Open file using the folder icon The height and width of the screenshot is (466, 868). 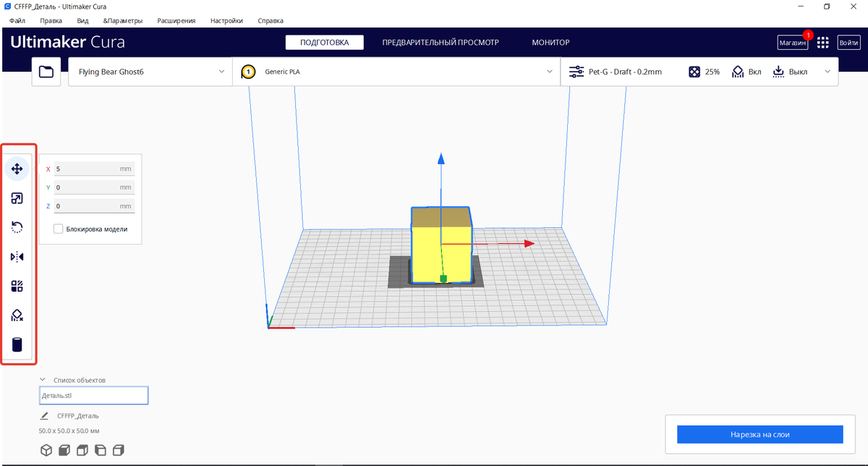click(46, 72)
